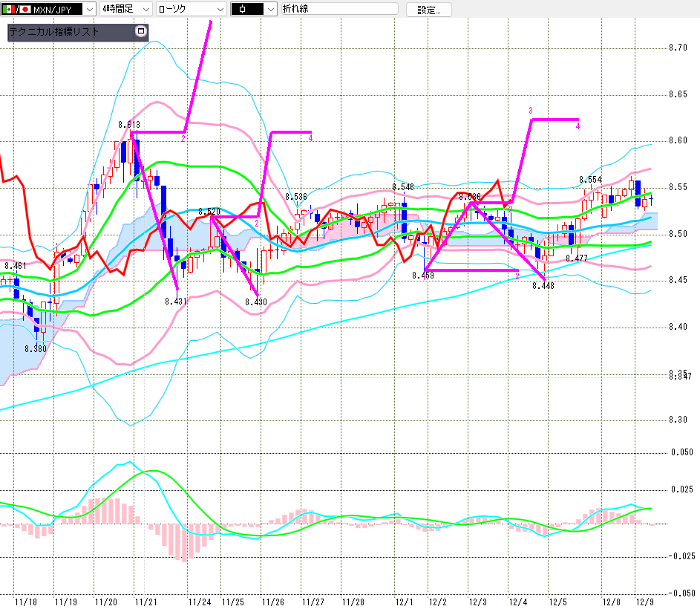Expand the 4時間足 timeframe dropdown
The width and height of the screenshot is (700, 609).
click(x=145, y=10)
